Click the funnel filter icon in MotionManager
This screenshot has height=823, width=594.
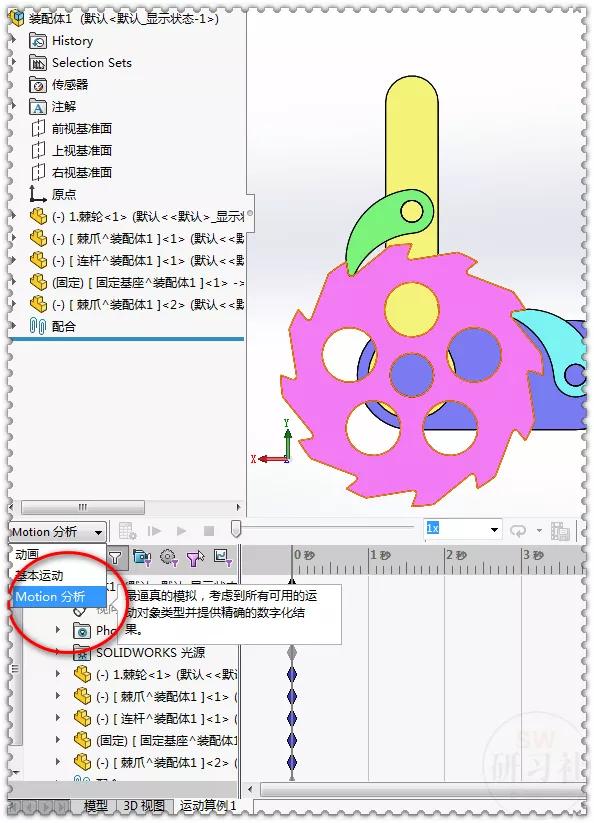(115, 557)
